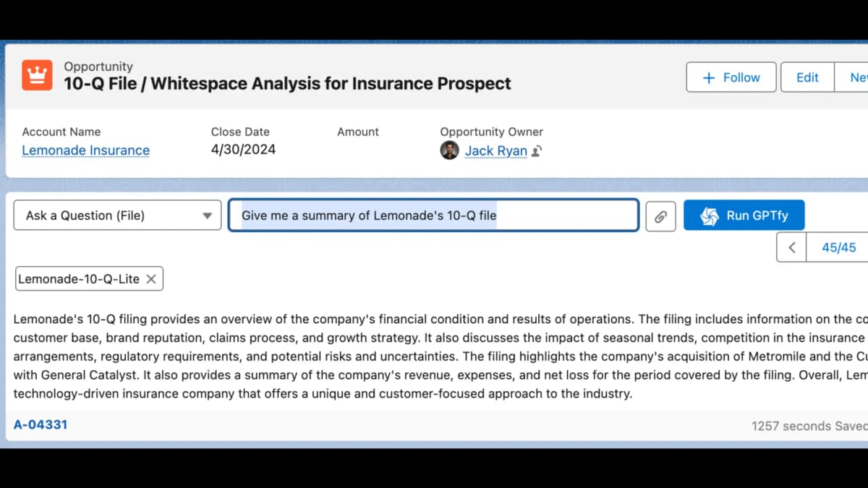Click the close date 4/30/2024 field

coord(242,149)
